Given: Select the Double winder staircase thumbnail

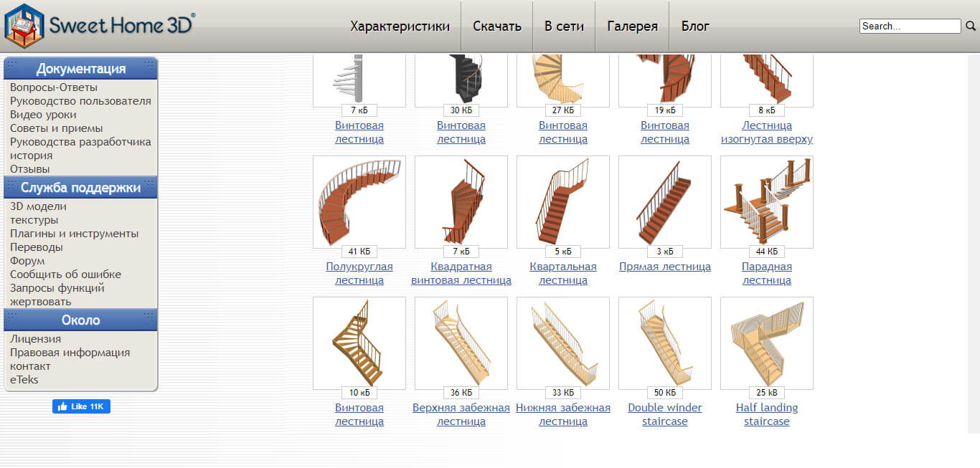Looking at the screenshot, I should coord(665,343).
